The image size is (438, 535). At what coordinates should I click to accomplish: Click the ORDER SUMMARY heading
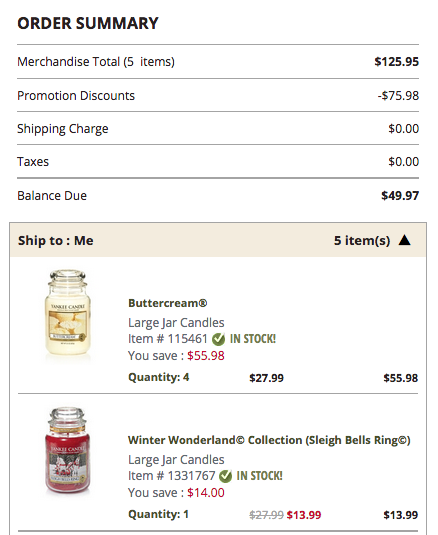click(88, 23)
